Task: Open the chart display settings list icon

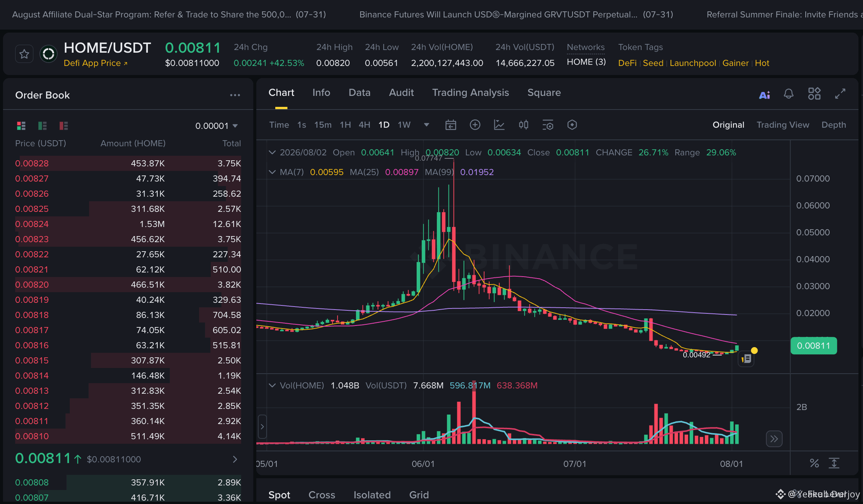Action: (x=548, y=125)
